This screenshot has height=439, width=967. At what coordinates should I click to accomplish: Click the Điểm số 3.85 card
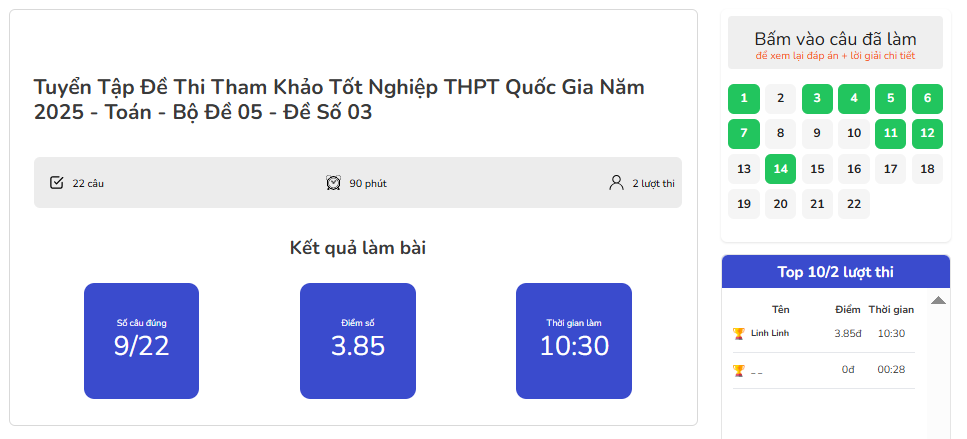tap(358, 341)
